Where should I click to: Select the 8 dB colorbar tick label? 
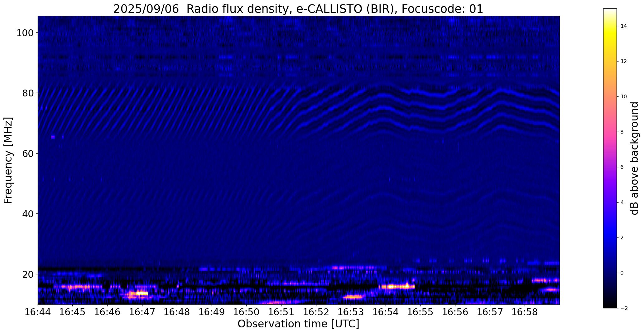(622, 132)
